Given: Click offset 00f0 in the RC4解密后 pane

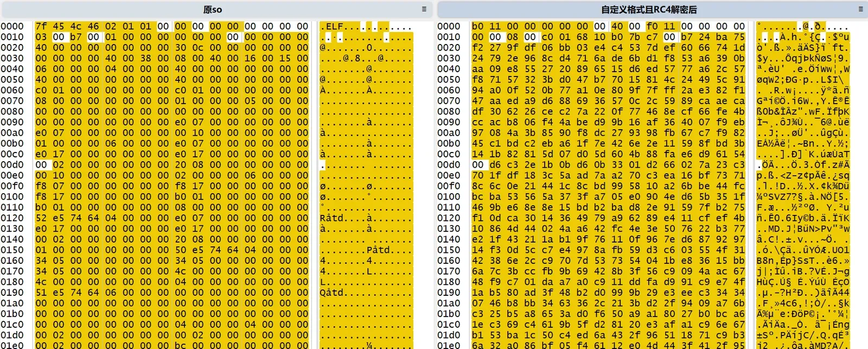Looking at the screenshot, I should click(449, 186).
